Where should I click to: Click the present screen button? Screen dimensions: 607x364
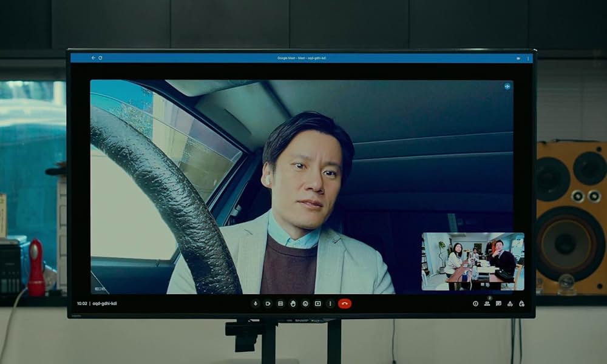(317, 303)
